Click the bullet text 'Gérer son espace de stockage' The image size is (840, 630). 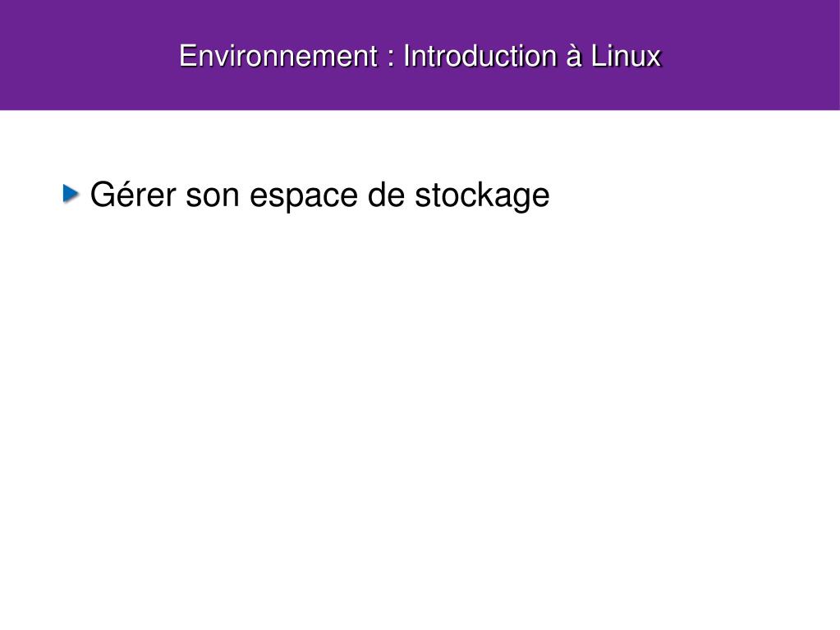(319, 195)
